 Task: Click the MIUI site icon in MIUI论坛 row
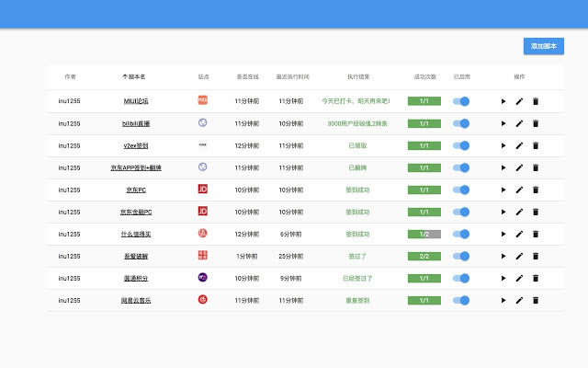pyautogui.click(x=202, y=100)
